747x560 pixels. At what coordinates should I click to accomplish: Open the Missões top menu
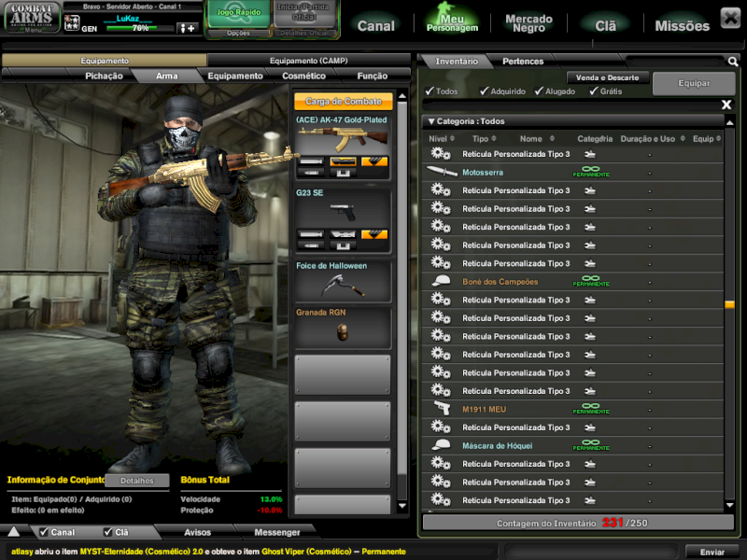[x=682, y=26]
